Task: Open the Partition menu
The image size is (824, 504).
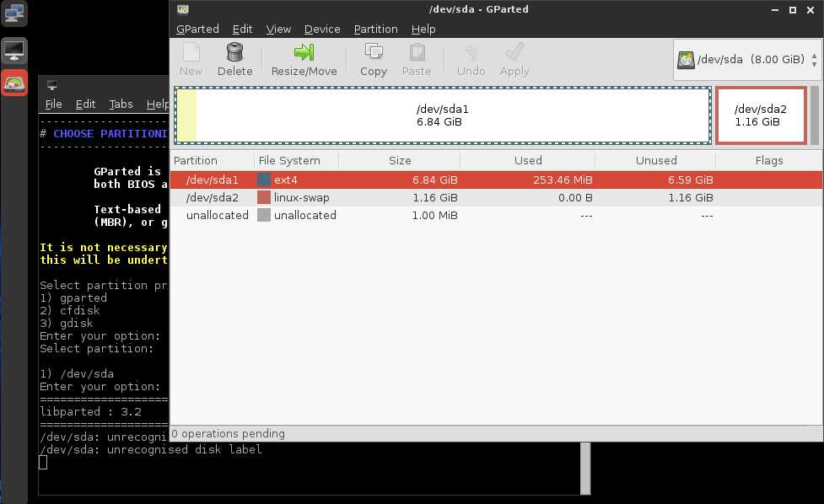Action: point(375,29)
